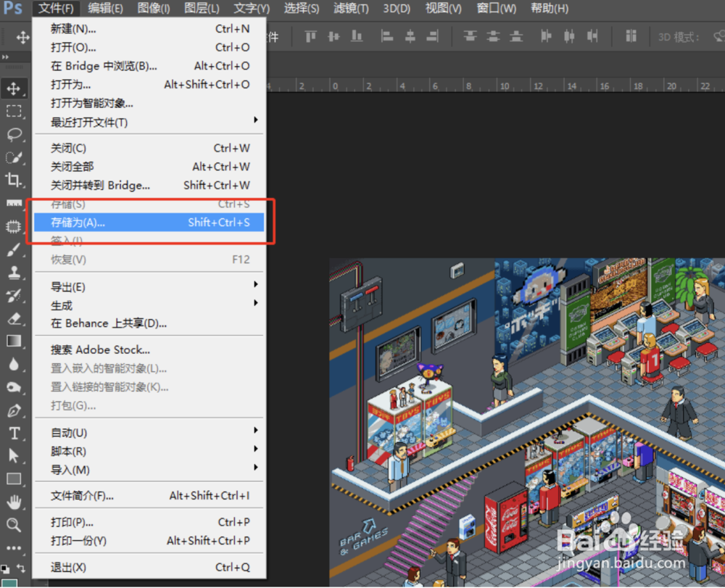Click the foreground color swatch
The width and height of the screenshot is (725, 588).
click(9, 583)
